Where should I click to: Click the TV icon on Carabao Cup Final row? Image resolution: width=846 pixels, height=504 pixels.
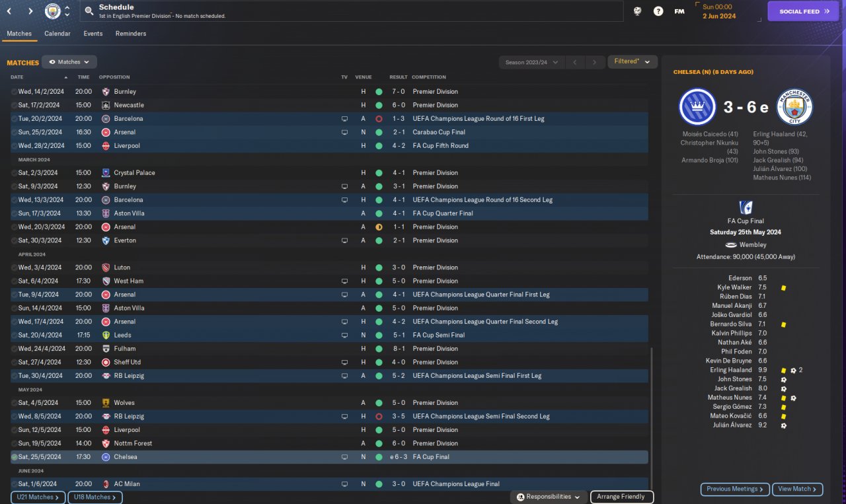344,132
